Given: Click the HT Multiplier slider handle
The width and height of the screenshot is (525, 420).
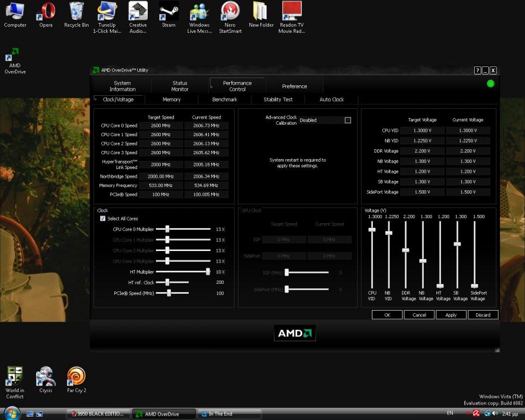Looking at the screenshot, I should click(x=208, y=272).
